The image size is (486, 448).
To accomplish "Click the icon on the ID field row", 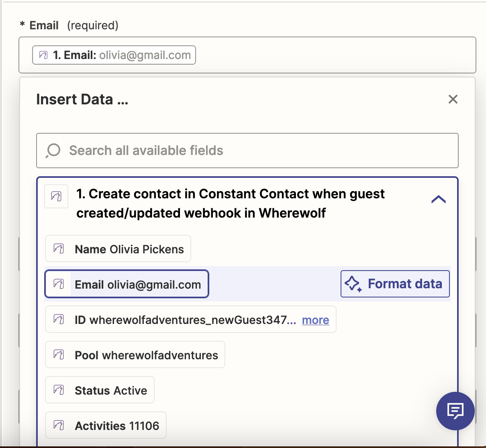I will coord(59,320).
